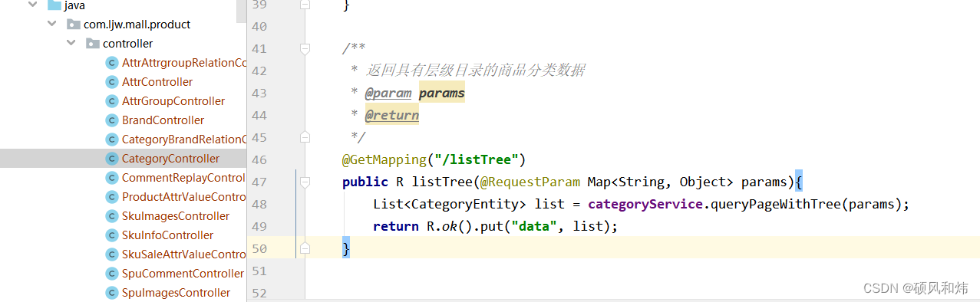Click the @param tag in Javadoc
The width and height of the screenshot is (980, 302).
point(388,94)
